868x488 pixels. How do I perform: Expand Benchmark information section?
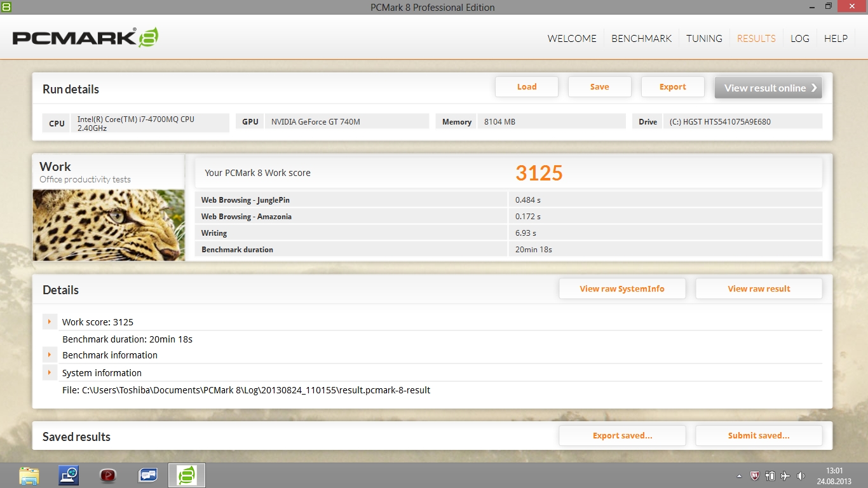tap(50, 355)
